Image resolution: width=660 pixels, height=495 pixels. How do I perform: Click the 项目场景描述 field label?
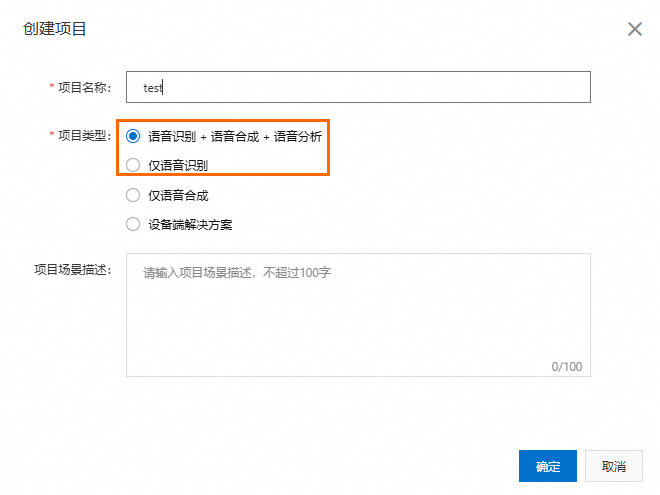(x=72, y=269)
